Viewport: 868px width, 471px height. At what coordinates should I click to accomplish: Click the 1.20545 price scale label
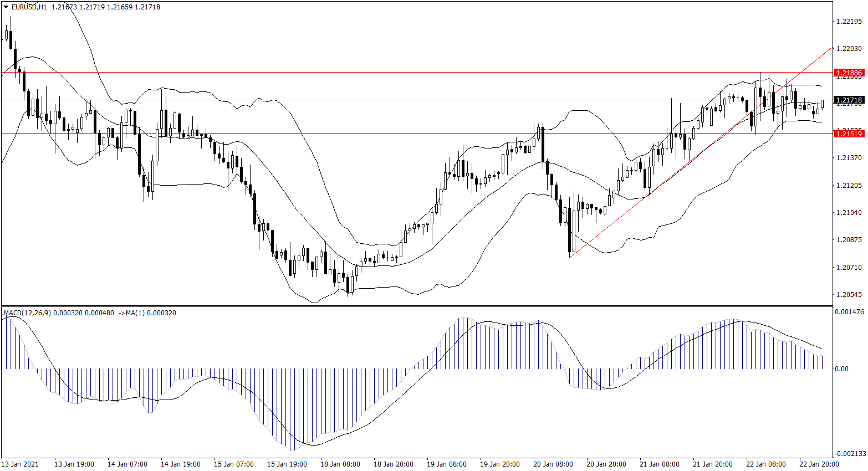point(849,295)
